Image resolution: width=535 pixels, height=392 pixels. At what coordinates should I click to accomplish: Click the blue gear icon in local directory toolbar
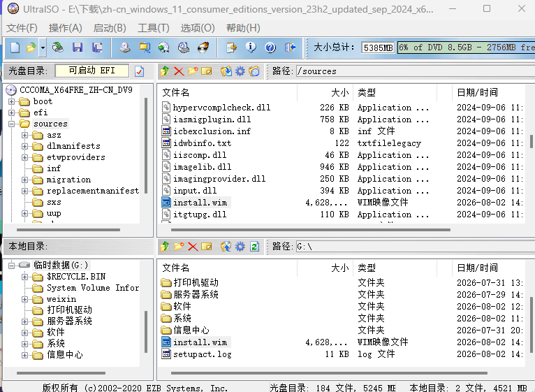(x=240, y=246)
